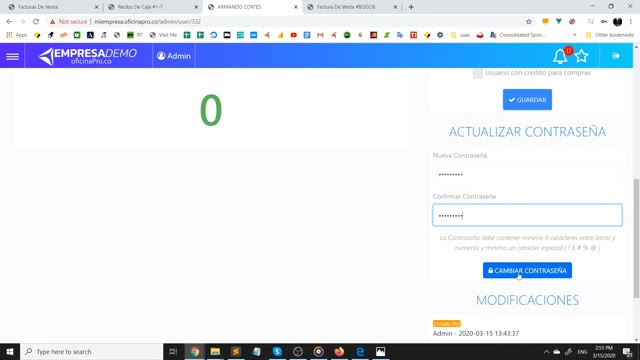Open File Explorer from the taskbar

click(215, 351)
